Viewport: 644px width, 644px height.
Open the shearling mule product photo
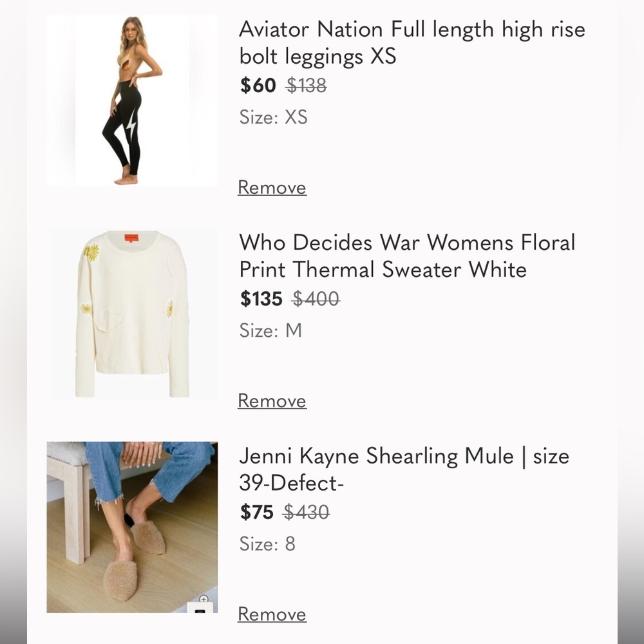point(132,527)
